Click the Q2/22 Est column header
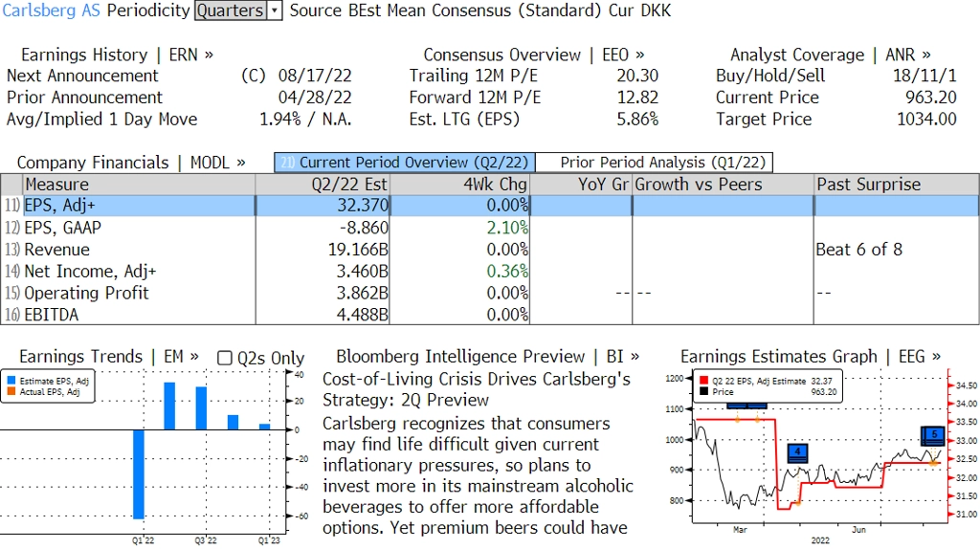 pos(323,185)
